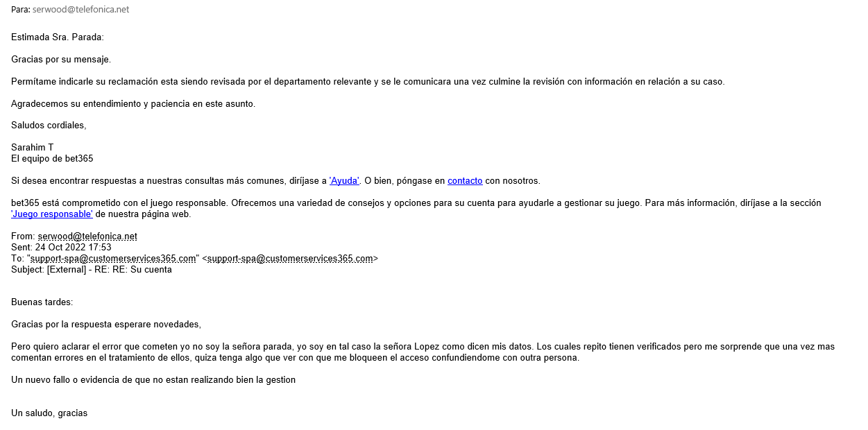
Task: Click the sentence beginning 'Un nuevo fallo o evidencia'
Action: pos(153,380)
